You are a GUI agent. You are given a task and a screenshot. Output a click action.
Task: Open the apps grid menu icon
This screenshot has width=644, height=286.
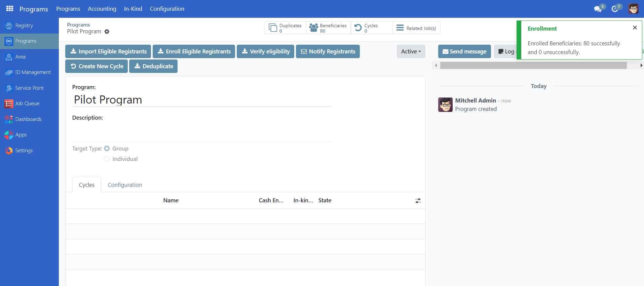[x=10, y=9]
